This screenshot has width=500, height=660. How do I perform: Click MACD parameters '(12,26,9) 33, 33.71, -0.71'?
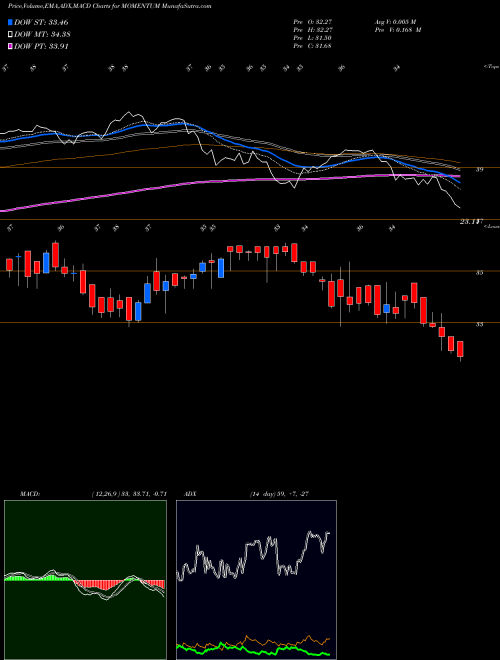click(x=129, y=493)
